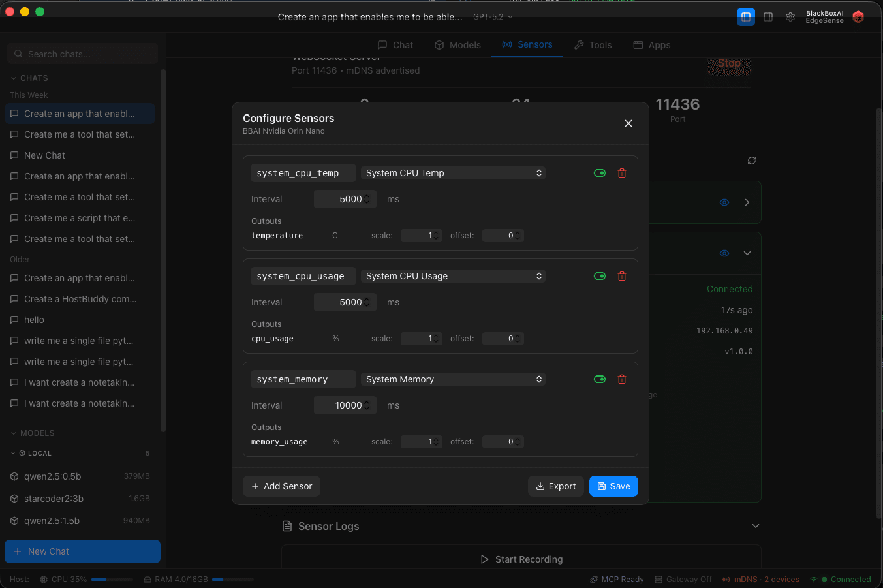Image resolution: width=883 pixels, height=588 pixels.
Task: Expand the Sensor Logs section chevron
Action: (x=756, y=526)
